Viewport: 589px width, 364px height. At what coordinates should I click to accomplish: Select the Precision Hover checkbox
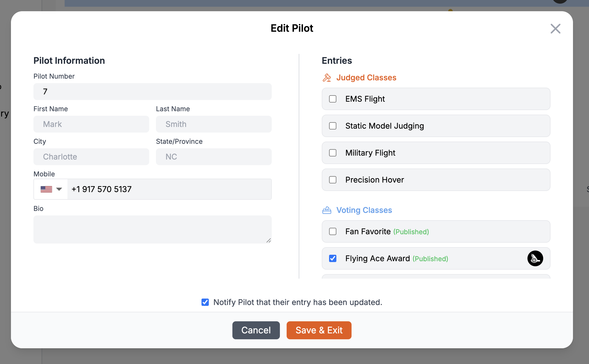click(x=333, y=180)
